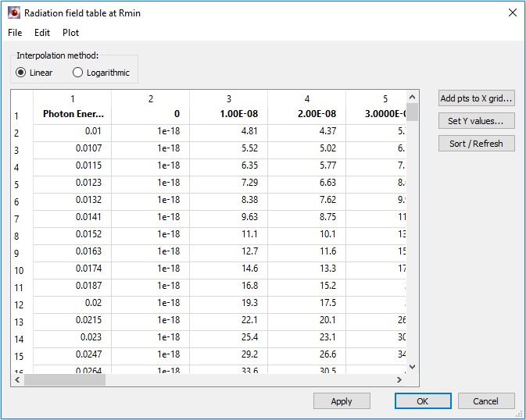Select the Photon Energy column header cell
The width and height of the screenshot is (526, 420).
pos(72,114)
